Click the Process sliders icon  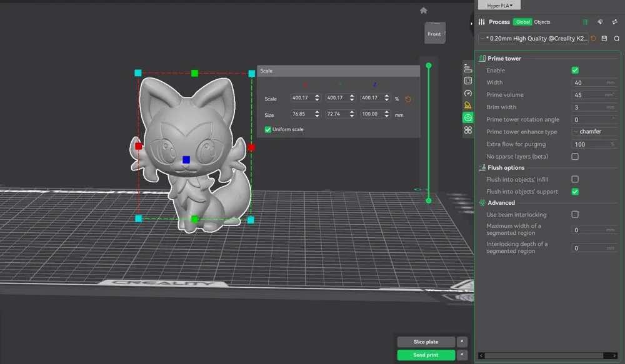[x=481, y=22]
